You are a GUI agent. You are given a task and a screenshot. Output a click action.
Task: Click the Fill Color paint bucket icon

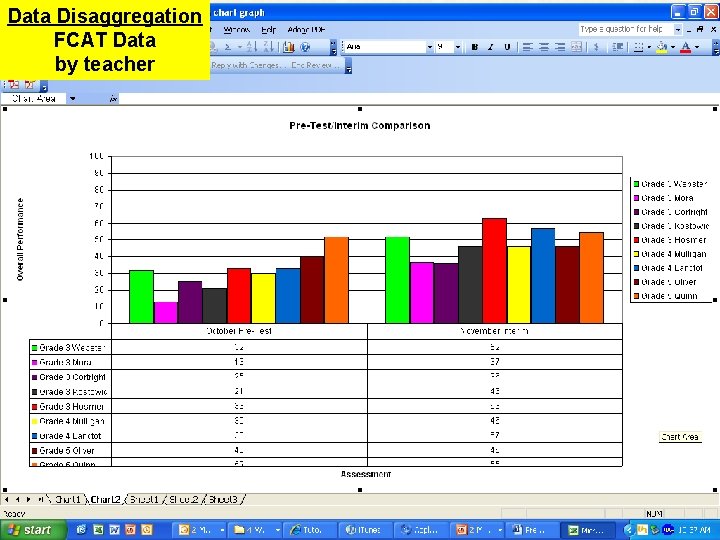(662, 47)
